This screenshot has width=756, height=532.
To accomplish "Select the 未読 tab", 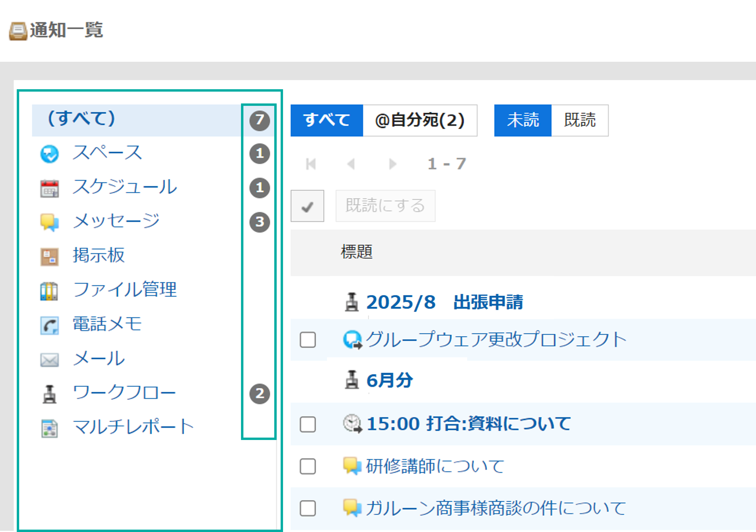I will click(x=523, y=121).
